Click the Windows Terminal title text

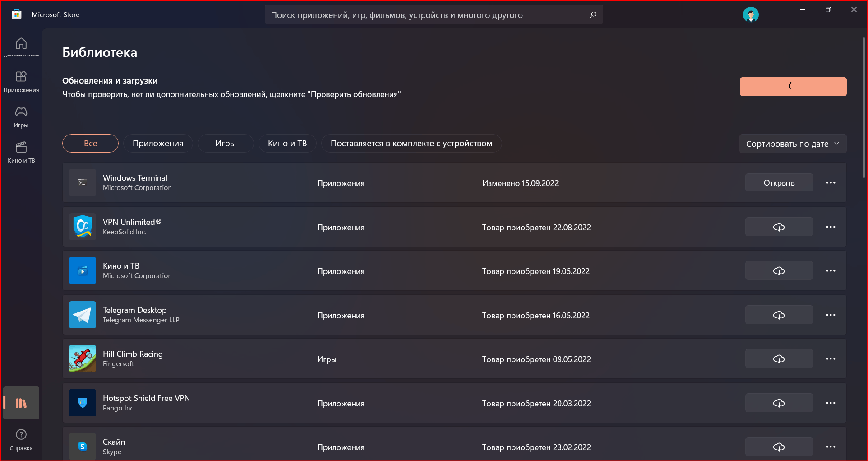(x=135, y=178)
